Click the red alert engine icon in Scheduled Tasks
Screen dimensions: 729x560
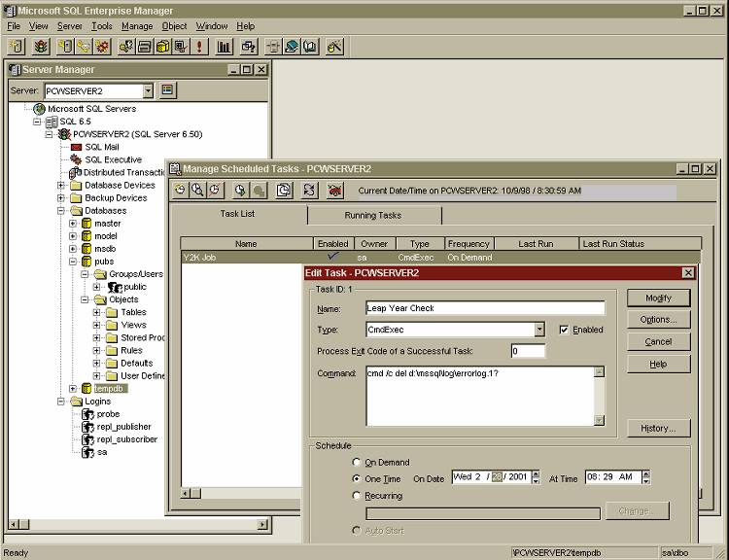coord(334,191)
